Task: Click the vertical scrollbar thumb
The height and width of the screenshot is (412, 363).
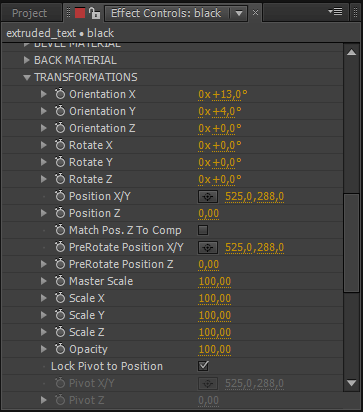Action: pyautogui.click(x=351, y=243)
